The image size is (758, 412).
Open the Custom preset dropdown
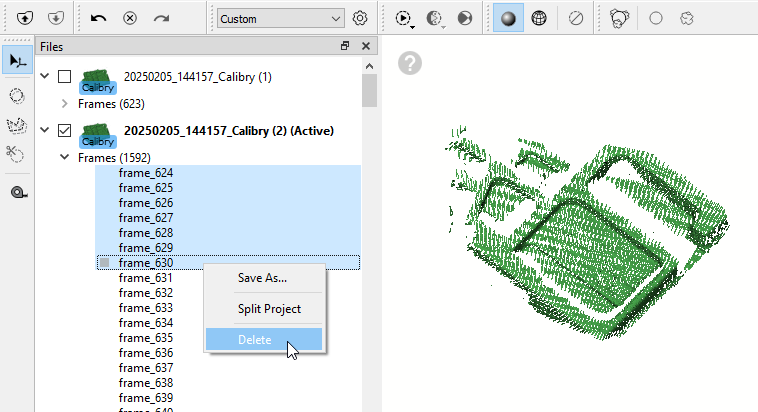click(280, 19)
